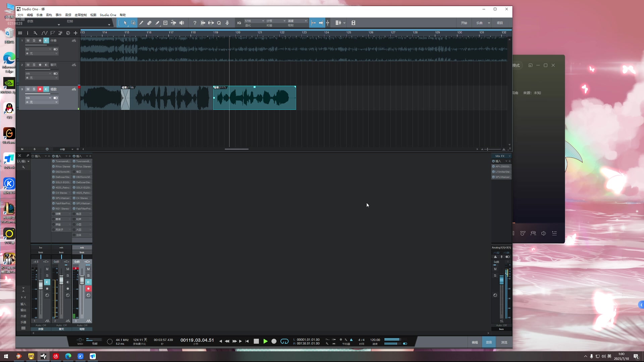Click the IQ quantize button

(239, 23)
